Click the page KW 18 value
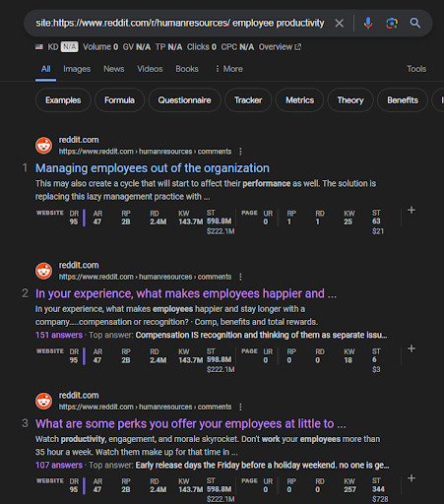Screen dimensions: 444x504 pyautogui.click(x=349, y=360)
